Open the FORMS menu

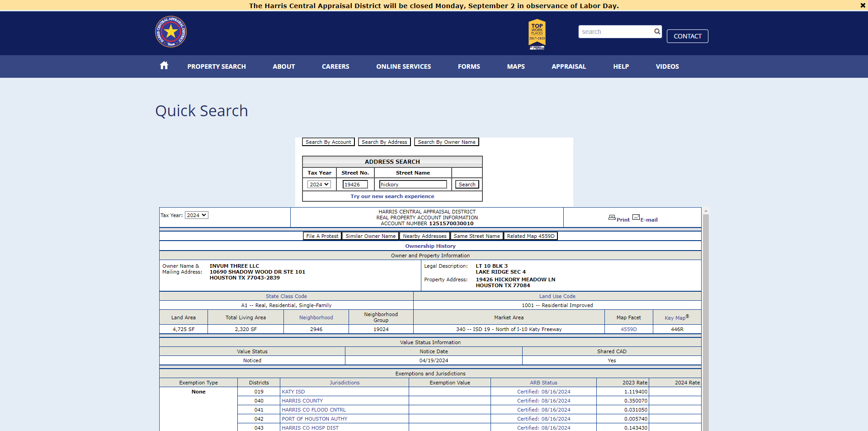(x=469, y=66)
